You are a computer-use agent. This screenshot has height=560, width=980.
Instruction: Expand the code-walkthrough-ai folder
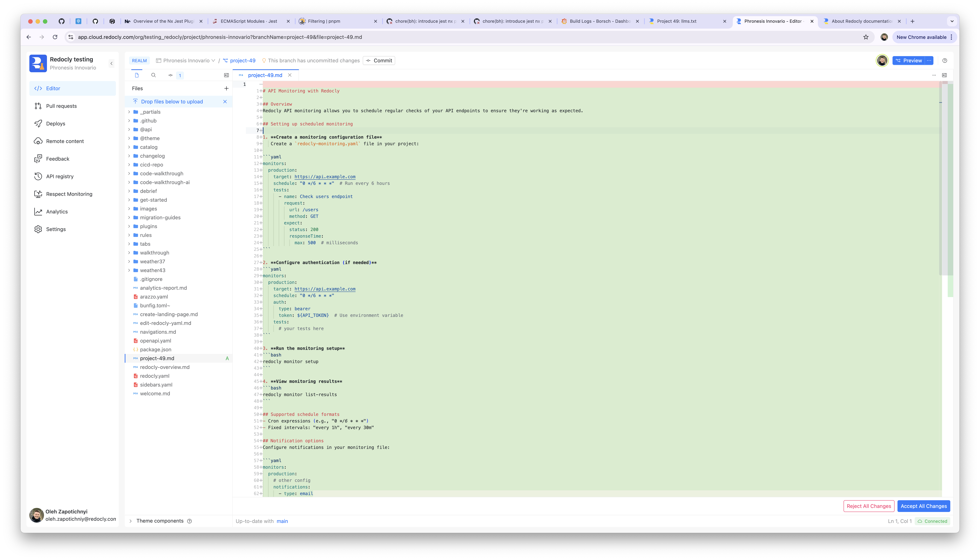click(129, 182)
